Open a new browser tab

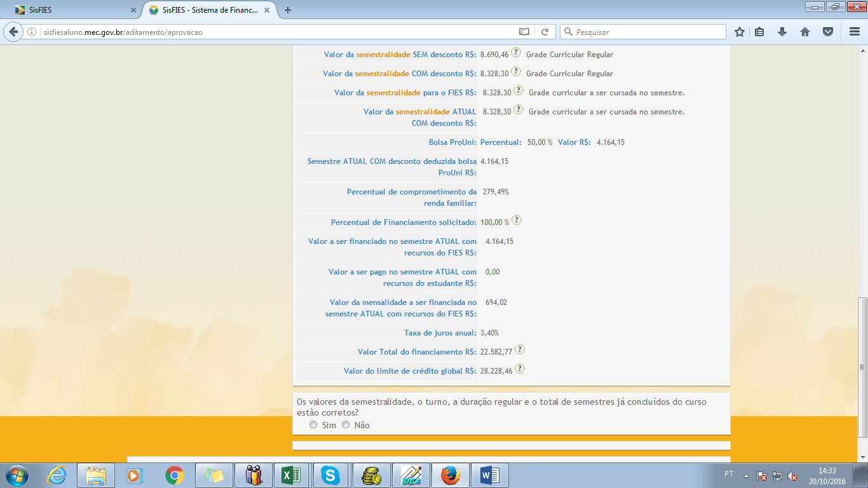pos(288,10)
